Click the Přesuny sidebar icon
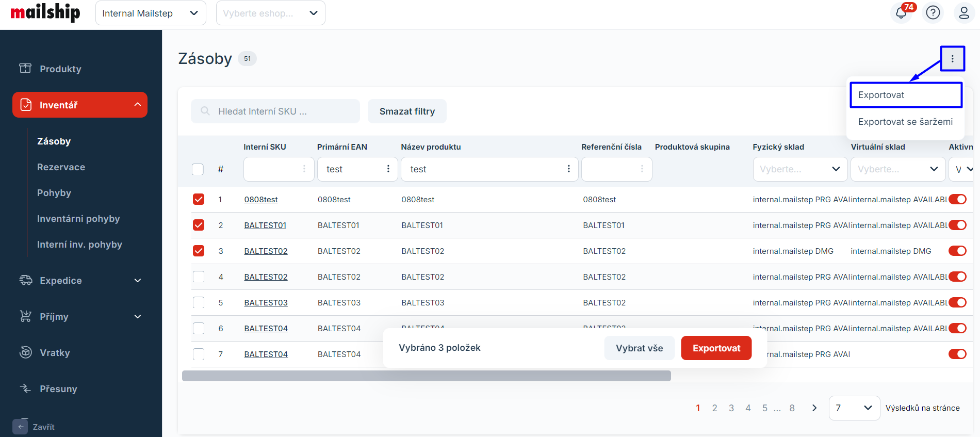The width and height of the screenshot is (980, 437). point(25,389)
